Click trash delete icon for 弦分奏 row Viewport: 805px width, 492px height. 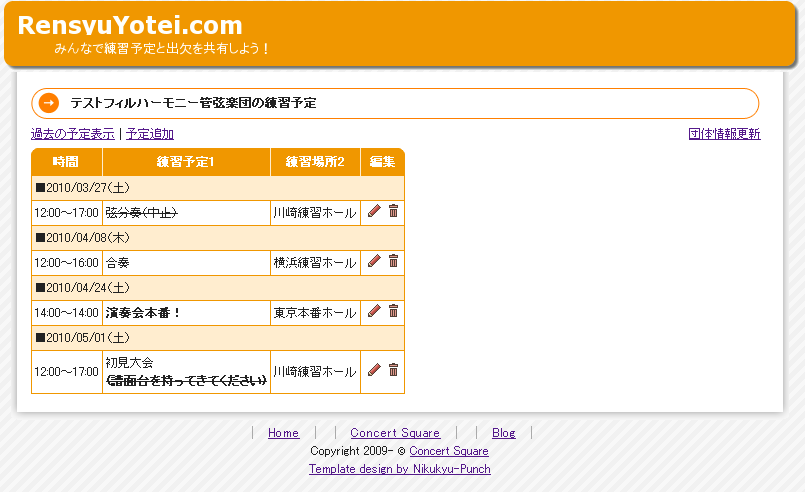point(393,211)
